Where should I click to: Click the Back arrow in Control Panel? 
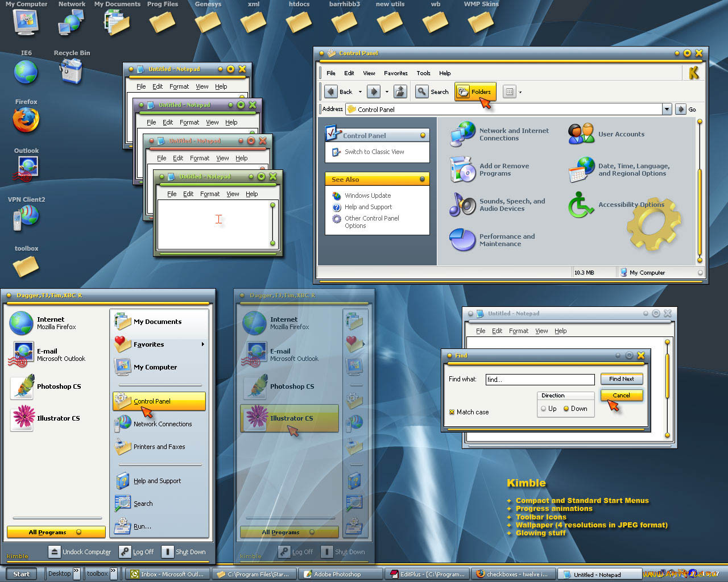(331, 92)
